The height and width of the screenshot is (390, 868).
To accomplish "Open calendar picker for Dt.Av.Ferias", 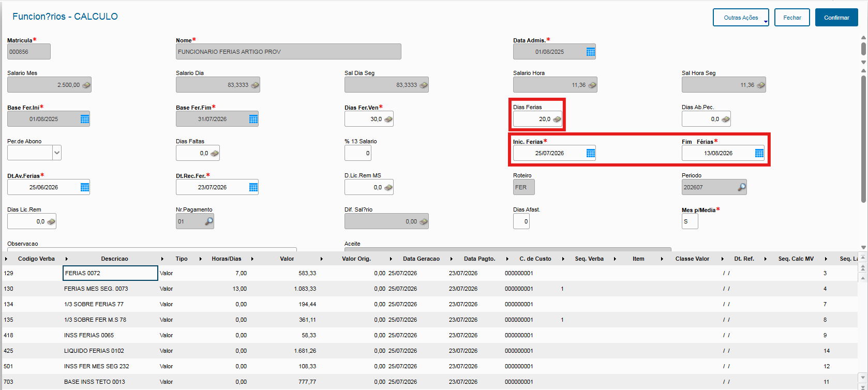I will [85, 187].
